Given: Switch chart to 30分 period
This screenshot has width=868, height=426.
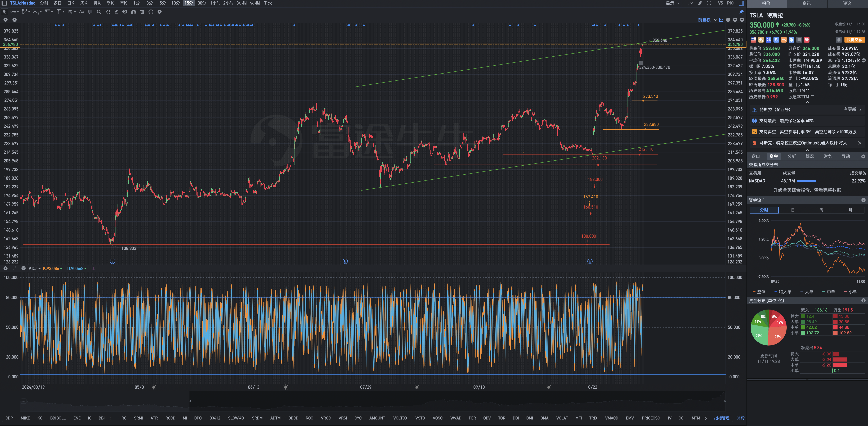Looking at the screenshot, I should (202, 3).
